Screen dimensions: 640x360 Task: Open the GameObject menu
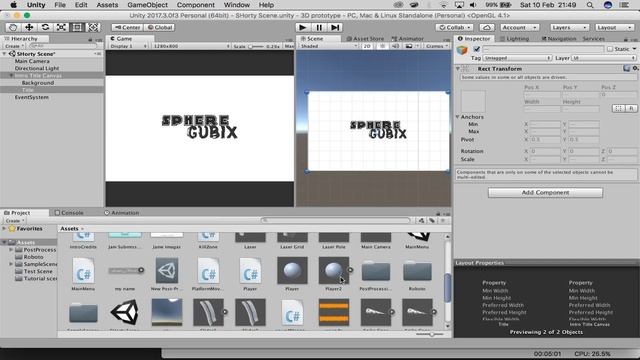147,5
